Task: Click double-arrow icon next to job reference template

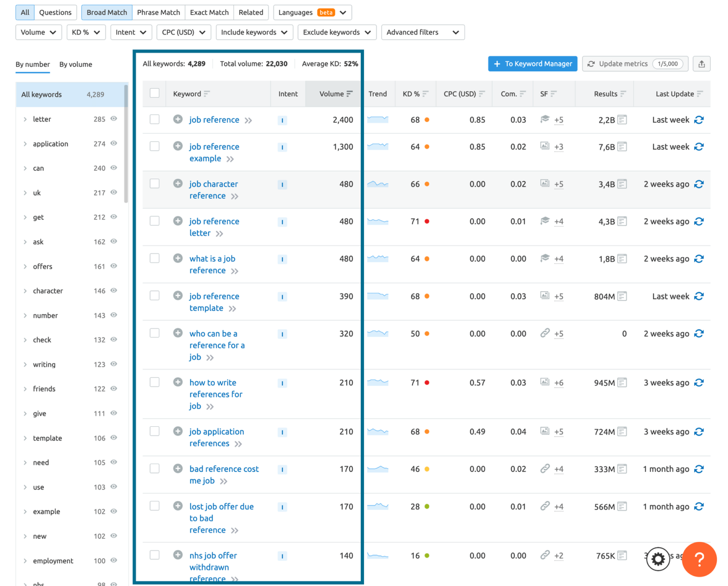Action: coord(233,309)
